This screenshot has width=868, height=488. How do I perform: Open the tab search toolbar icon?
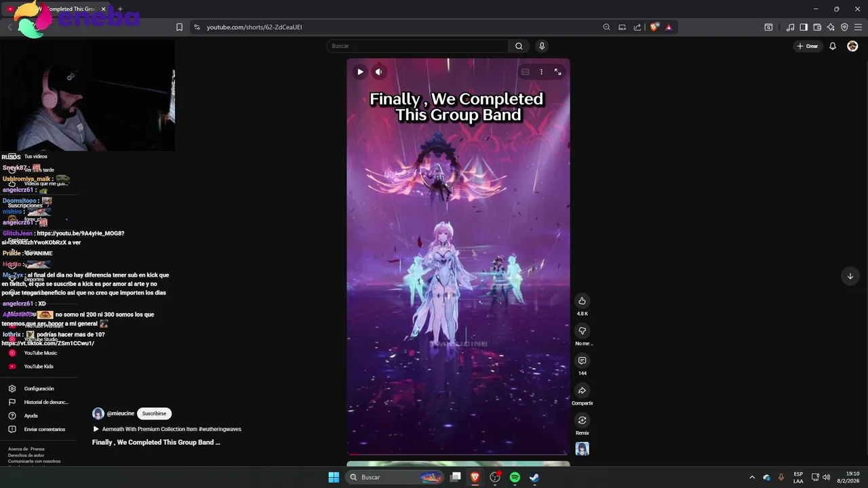(x=768, y=27)
